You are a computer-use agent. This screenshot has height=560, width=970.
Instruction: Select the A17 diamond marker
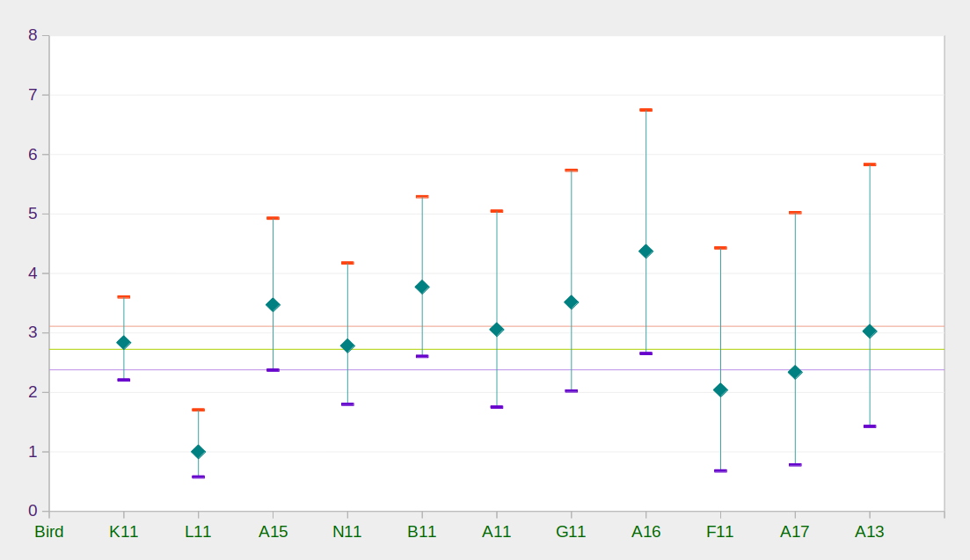[795, 372]
